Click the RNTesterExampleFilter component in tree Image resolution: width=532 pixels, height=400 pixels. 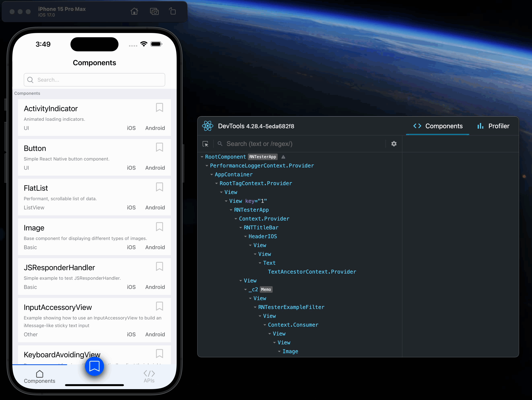click(291, 307)
